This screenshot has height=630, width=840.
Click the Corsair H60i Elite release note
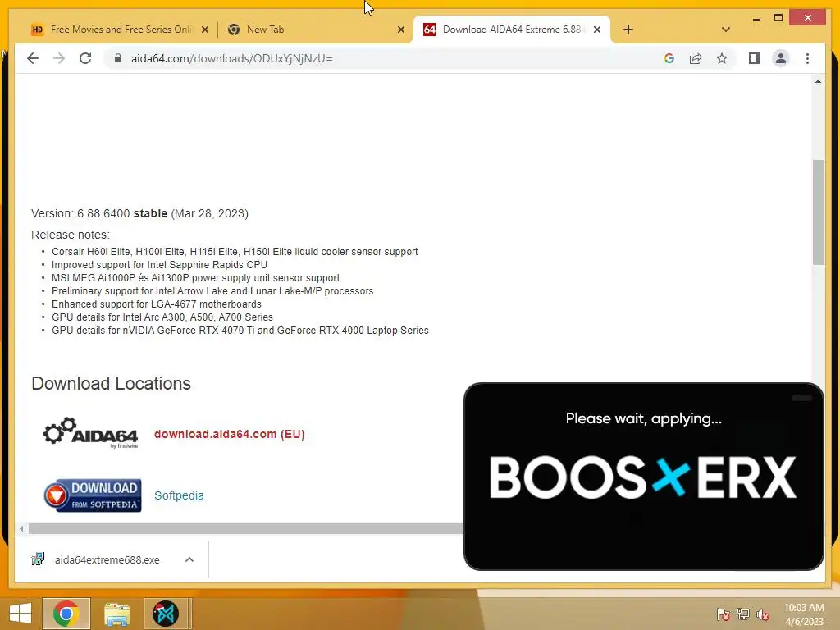(235, 252)
